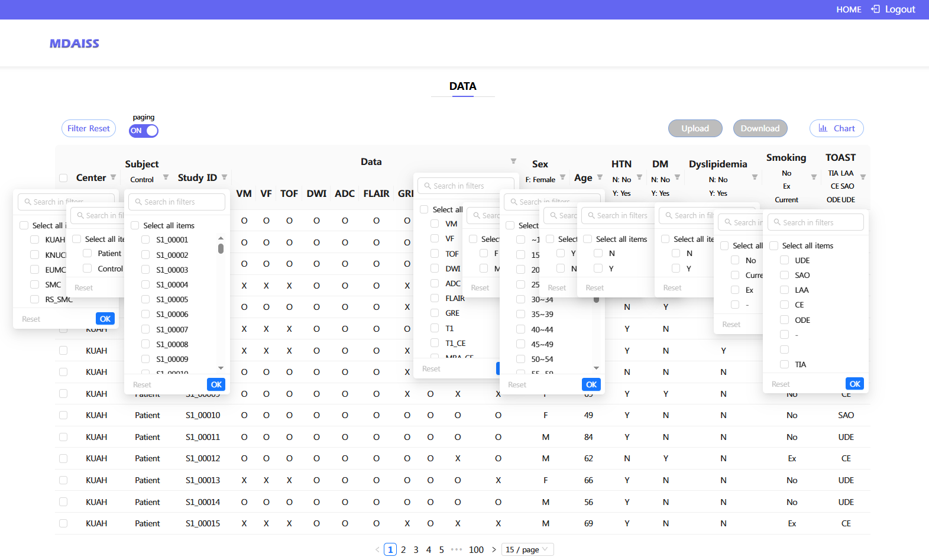Click the Filter Reset button
Screen dimensions: 929x560
(89, 128)
